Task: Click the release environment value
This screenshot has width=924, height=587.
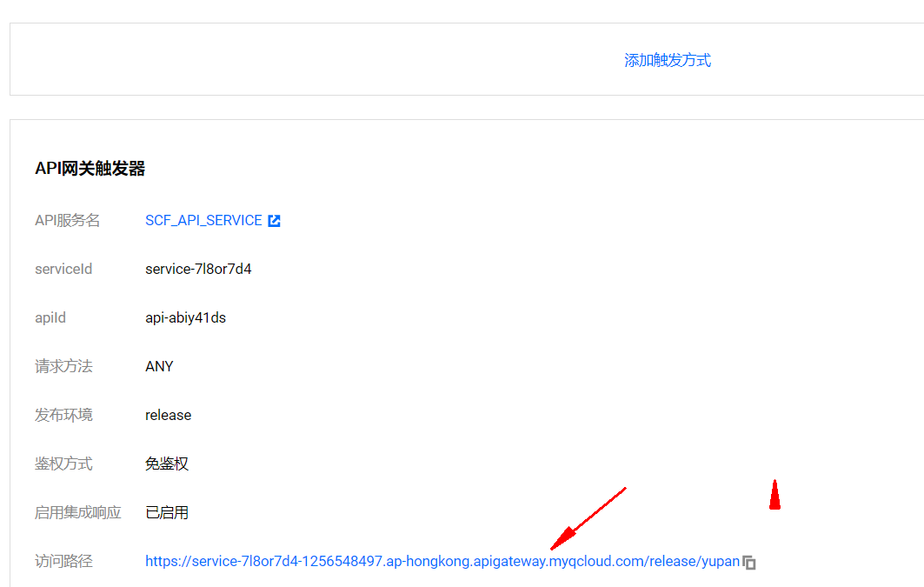Action: (x=168, y=416)
